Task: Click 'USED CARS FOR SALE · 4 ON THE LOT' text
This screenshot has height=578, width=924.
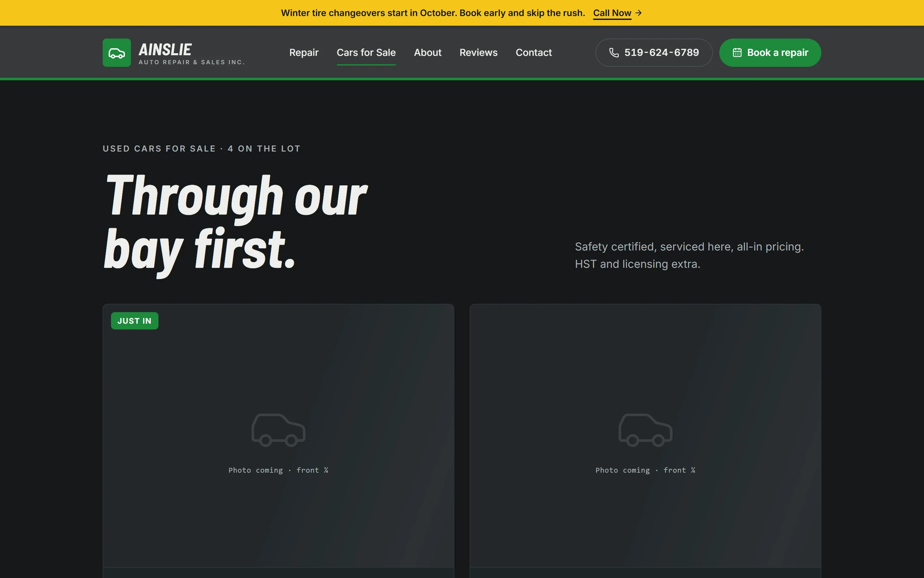Action: (201, 149)
